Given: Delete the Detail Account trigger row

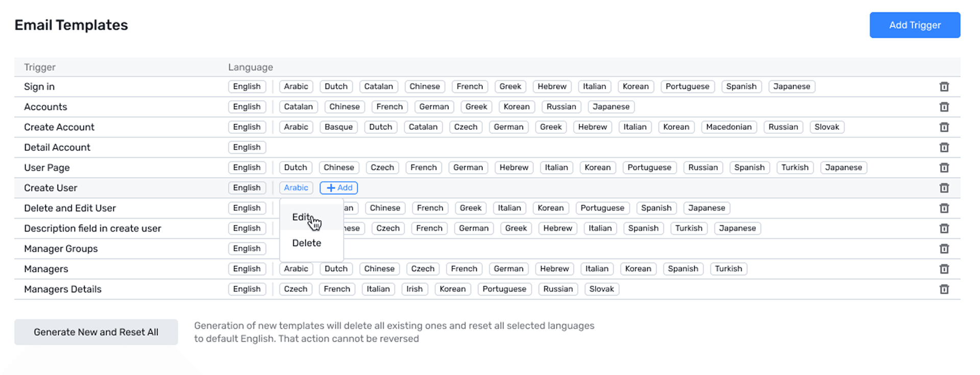Looking at the screenshot, I should coord(944,148).
